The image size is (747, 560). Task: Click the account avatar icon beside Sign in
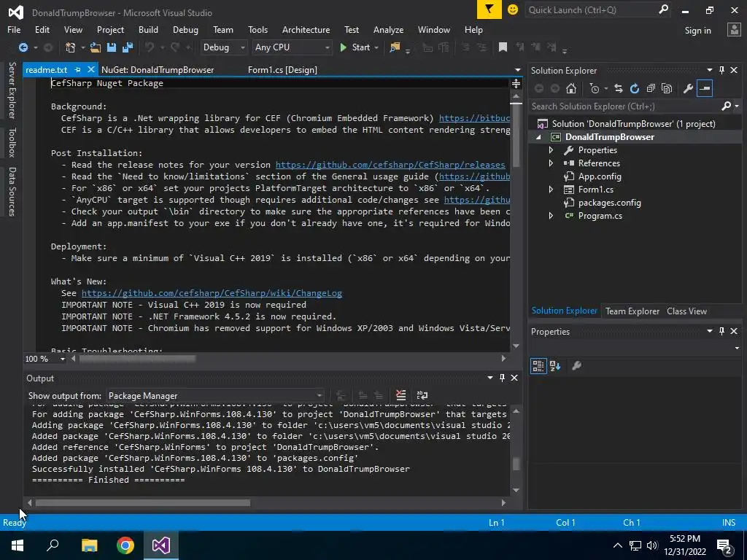[x=734, y=30]
